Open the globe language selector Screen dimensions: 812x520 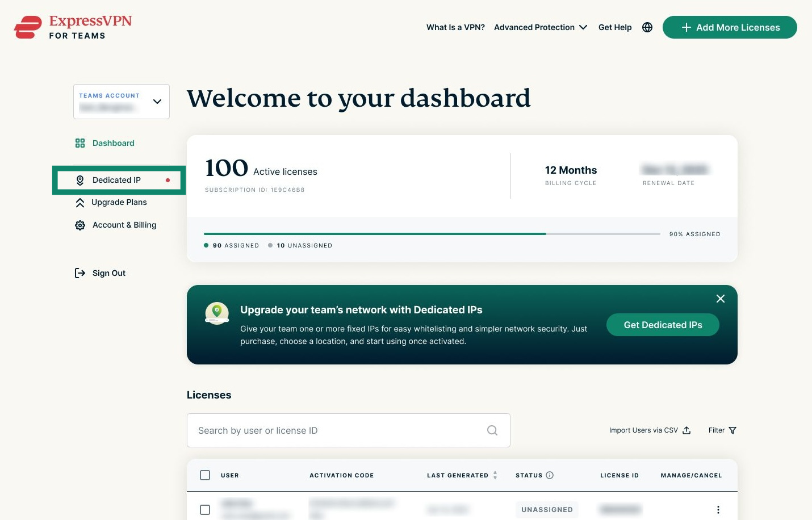647,27
